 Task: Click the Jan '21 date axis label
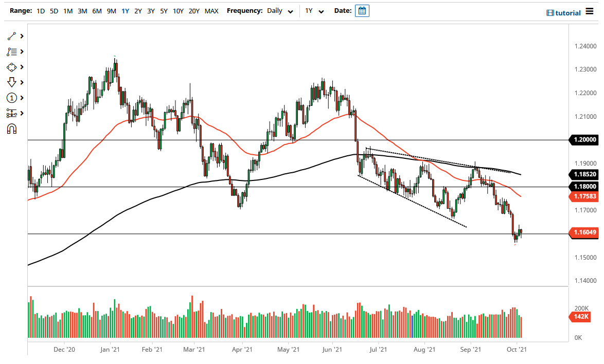point(110,350)
